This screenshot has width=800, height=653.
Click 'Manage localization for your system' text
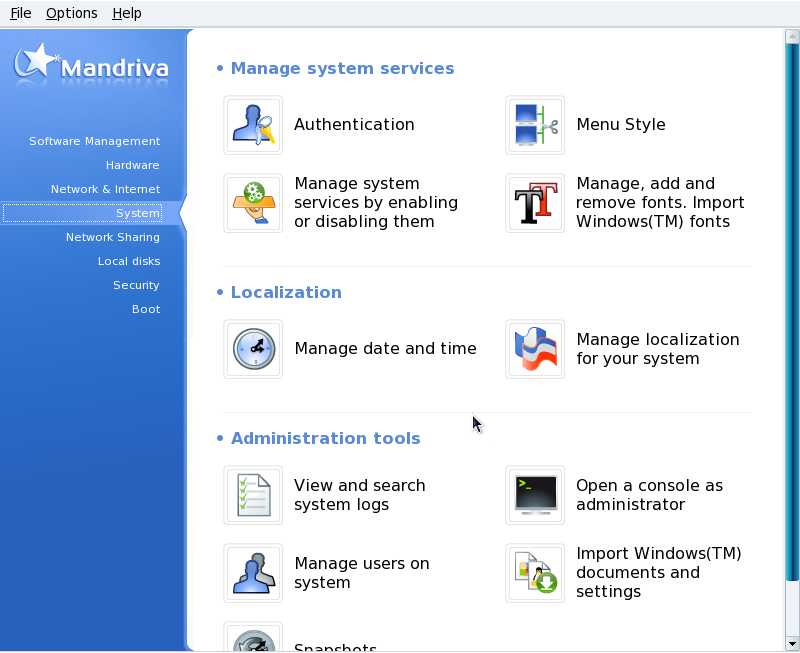point(658,349)
